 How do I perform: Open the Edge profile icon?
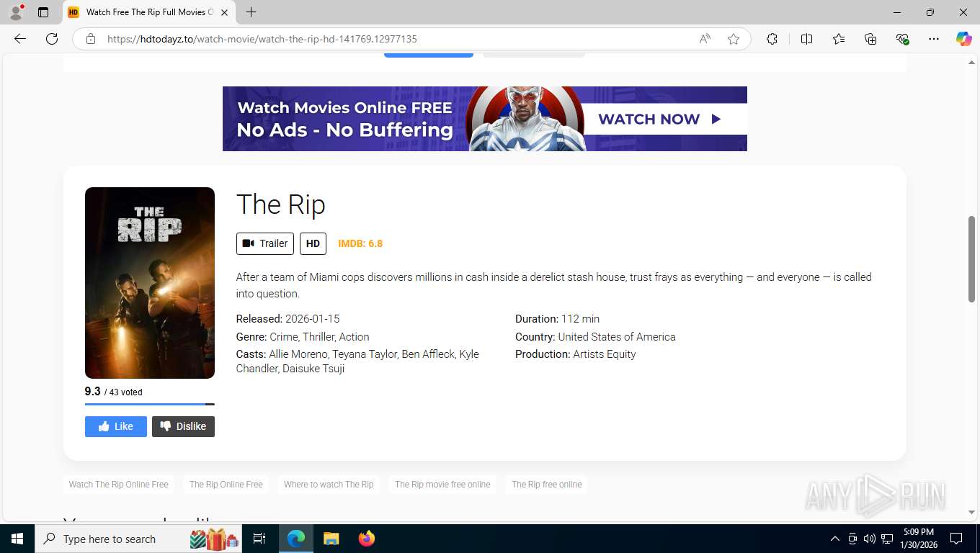pyautogui.click(x=16, y=12)
